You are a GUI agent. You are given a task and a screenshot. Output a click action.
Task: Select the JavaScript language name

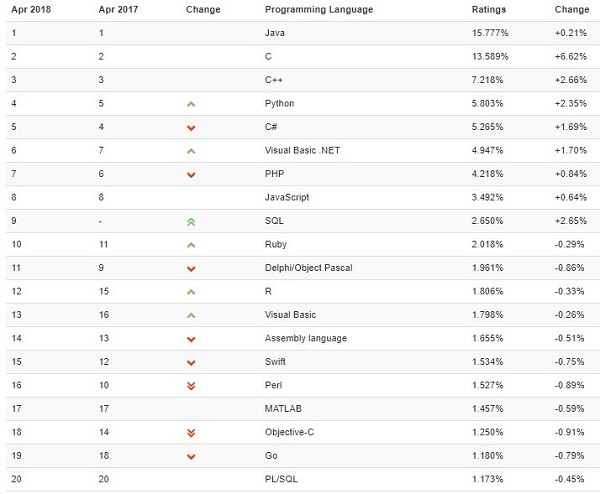click(x=287, y=197)
